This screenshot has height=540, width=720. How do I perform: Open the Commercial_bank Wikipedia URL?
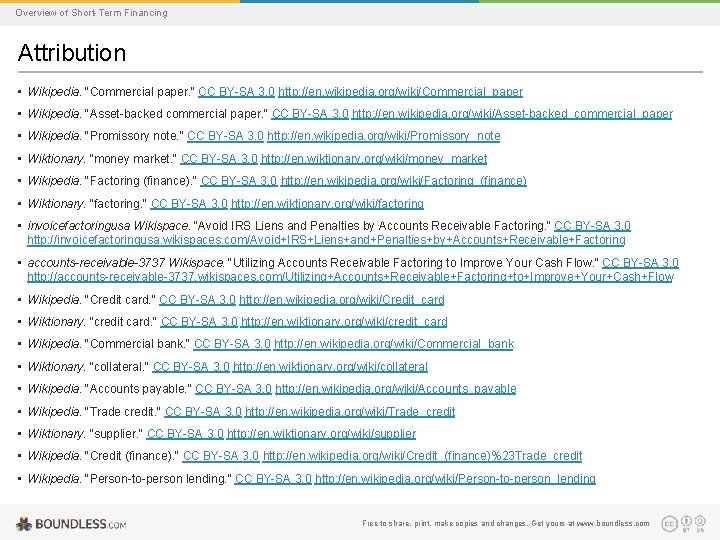pos(394,344)
